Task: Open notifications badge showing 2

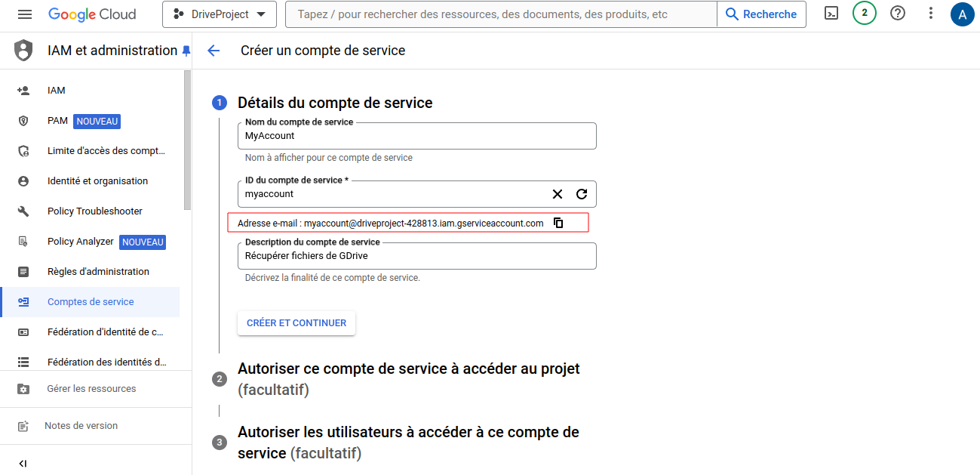Action: click(x=865, y=14)
